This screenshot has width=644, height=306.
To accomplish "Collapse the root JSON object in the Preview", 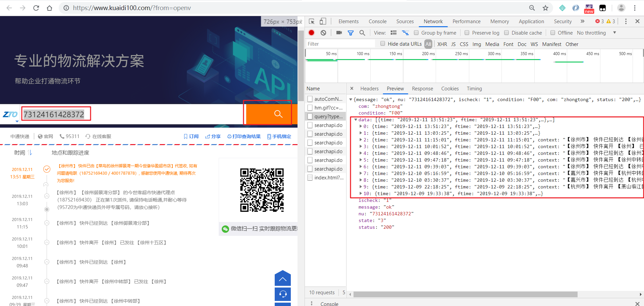I will [351, 99].
